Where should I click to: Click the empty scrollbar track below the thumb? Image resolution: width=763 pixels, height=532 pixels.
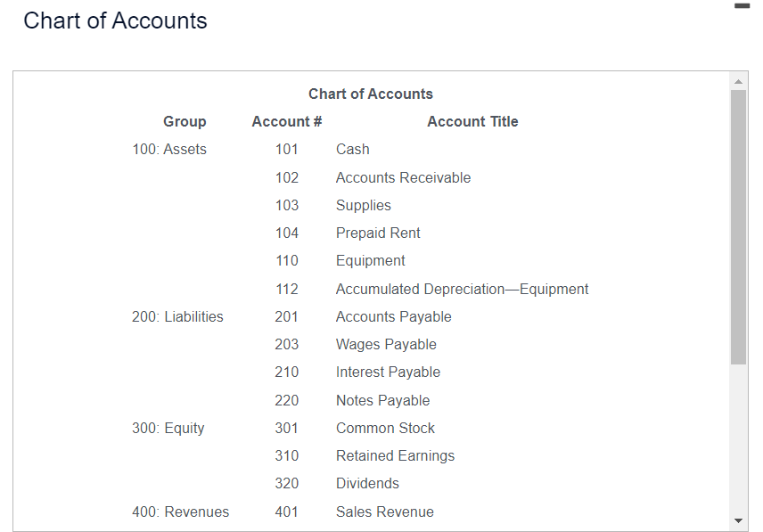pyautogui.click(x=738, y=438)
